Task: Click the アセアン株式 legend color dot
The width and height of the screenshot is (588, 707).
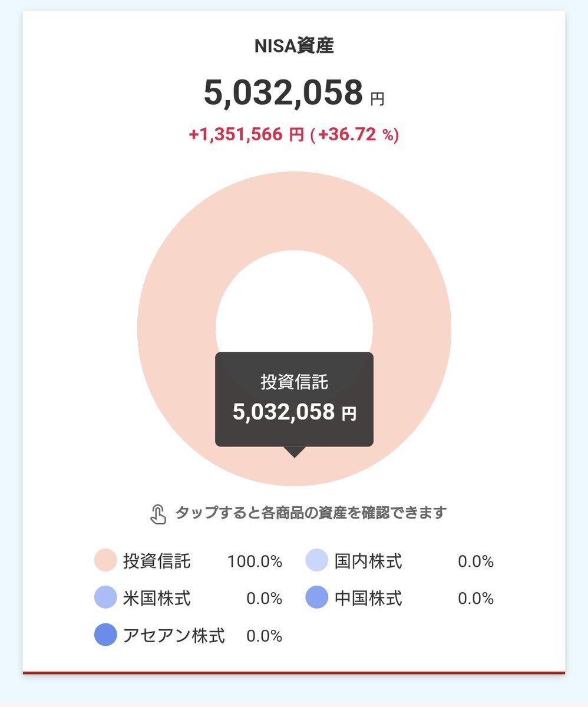Action: point(105,635)
